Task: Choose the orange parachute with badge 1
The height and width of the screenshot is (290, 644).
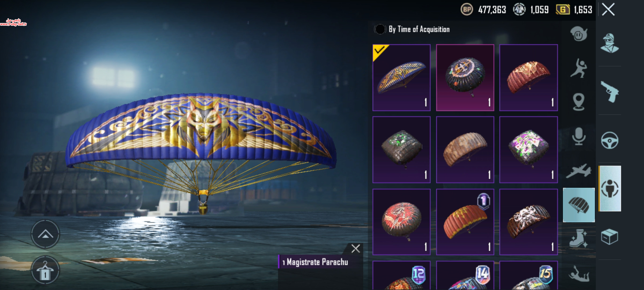Action: [x=465, y=222]
